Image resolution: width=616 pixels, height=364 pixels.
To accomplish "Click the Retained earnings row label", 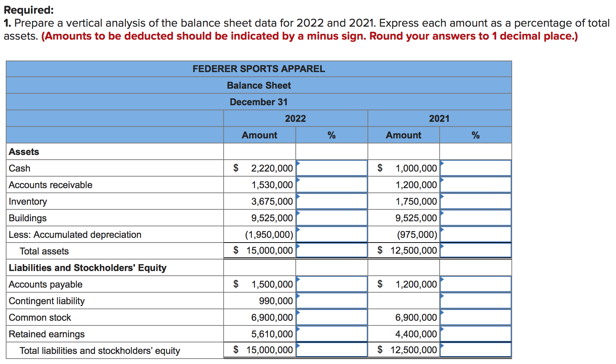I will [47, 334].
